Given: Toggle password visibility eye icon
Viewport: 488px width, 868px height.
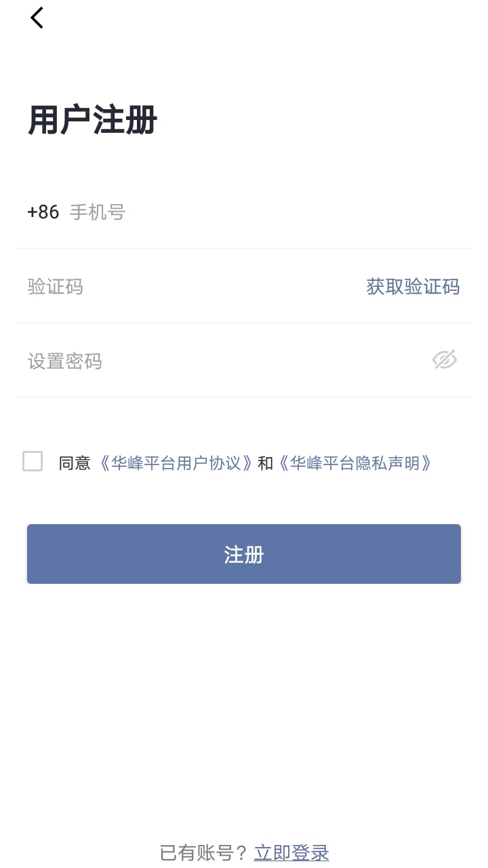Looking at the screenshot, I should (x=445, y=360).
